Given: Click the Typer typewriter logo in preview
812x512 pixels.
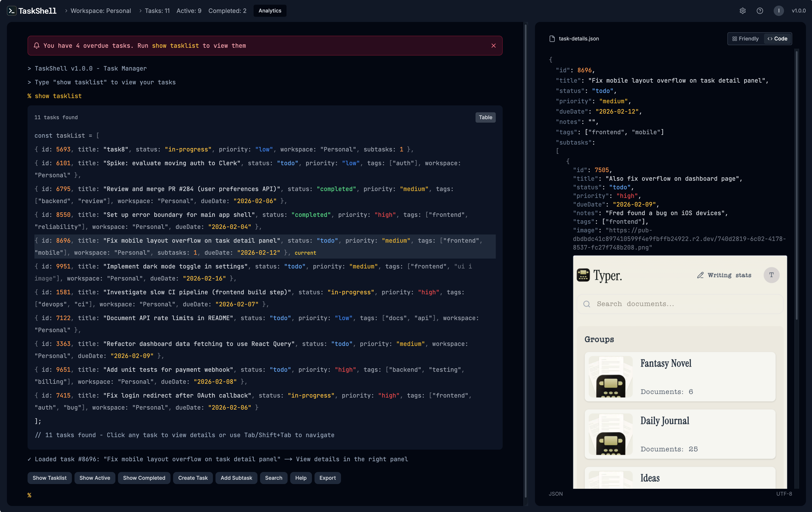Looking at the screenshot, I should (583, 275).
